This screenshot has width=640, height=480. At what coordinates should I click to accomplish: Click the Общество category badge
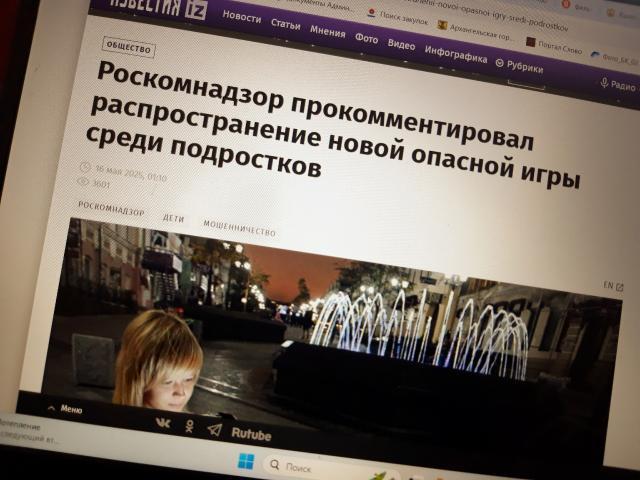click(x=129, y=48)
